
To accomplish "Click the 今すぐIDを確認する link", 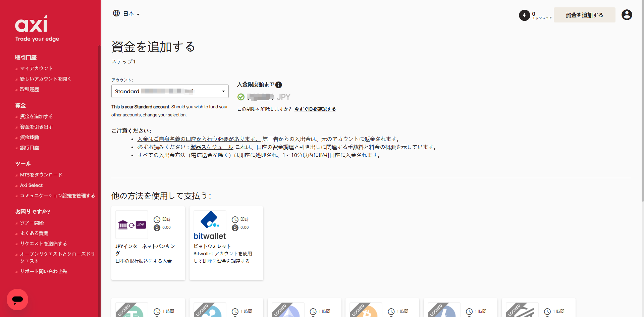I will point(315,109).
